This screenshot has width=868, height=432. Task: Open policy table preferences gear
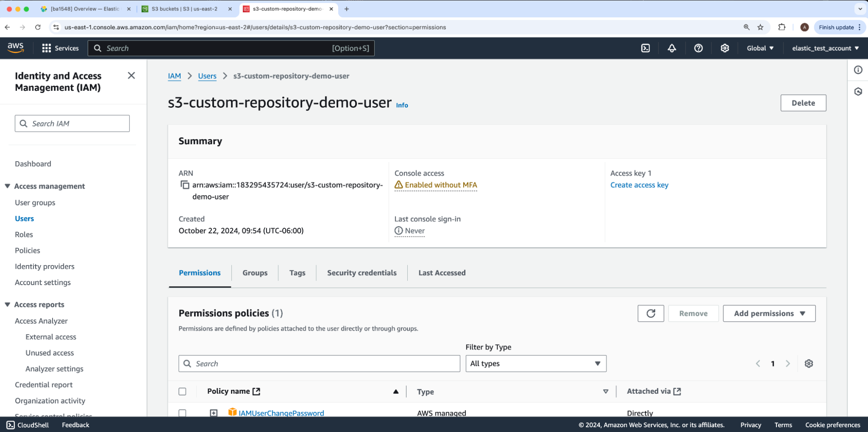pyautogui.click(x=809, y=364)
